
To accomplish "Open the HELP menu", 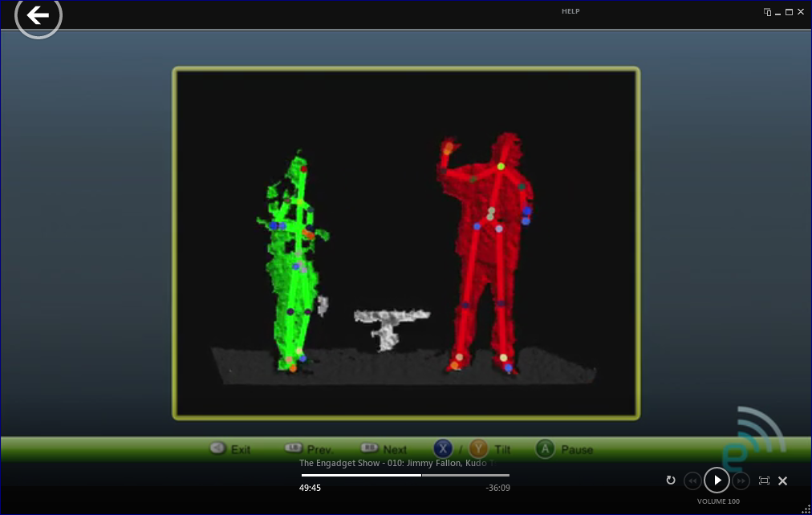I will point(570,11).
